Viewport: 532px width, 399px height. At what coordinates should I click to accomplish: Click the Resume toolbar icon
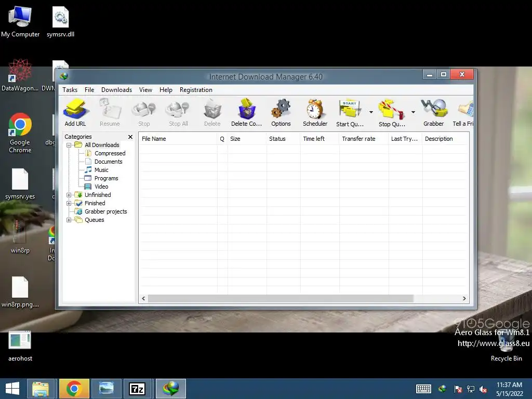click(x=110, y=112)
